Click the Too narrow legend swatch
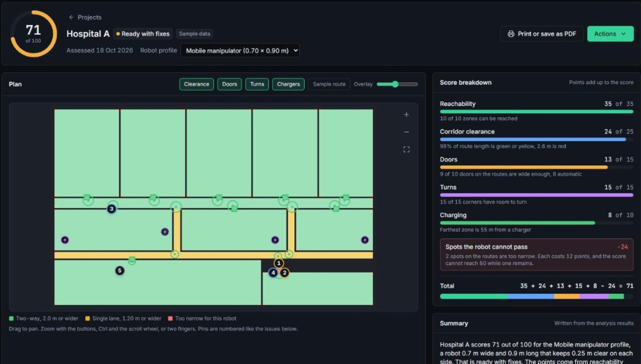This screenshot has width=641, height=364. 171,318
